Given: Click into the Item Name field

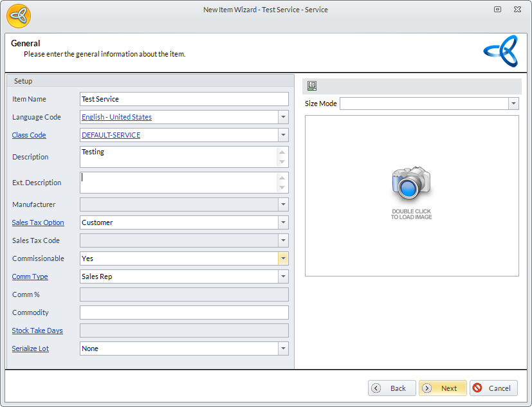Looking at the screenshot, I should click(x=184, y=99).
